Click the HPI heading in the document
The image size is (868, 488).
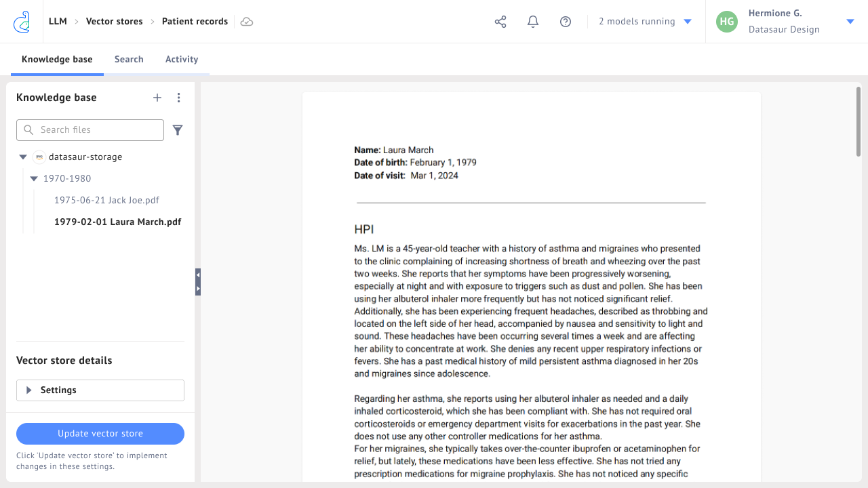(364, 230)
